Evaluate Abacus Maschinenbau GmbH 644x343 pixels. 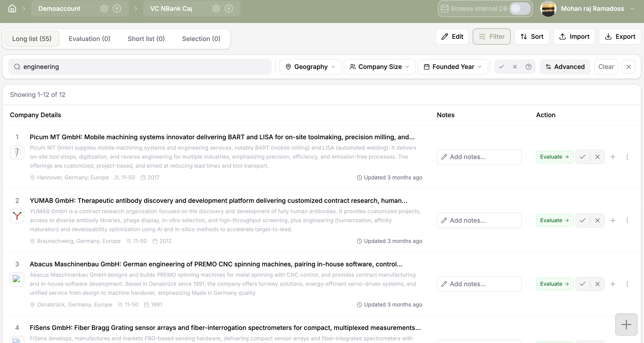pyautogui.click(x=554, y=284)
